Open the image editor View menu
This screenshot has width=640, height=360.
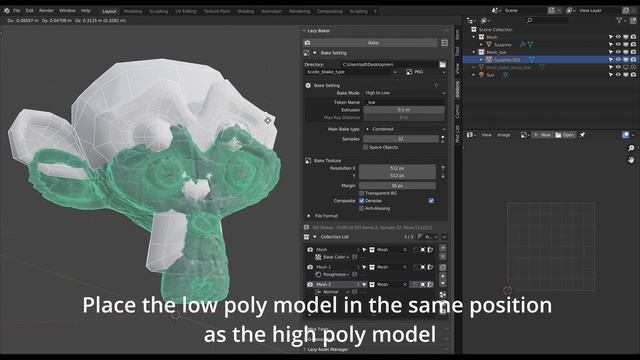(487, 135)
